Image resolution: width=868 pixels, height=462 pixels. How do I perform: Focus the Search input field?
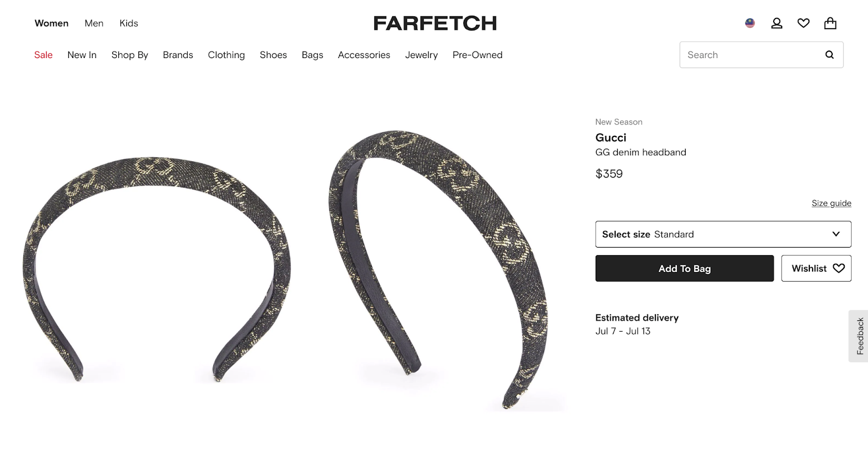(751, 55)
